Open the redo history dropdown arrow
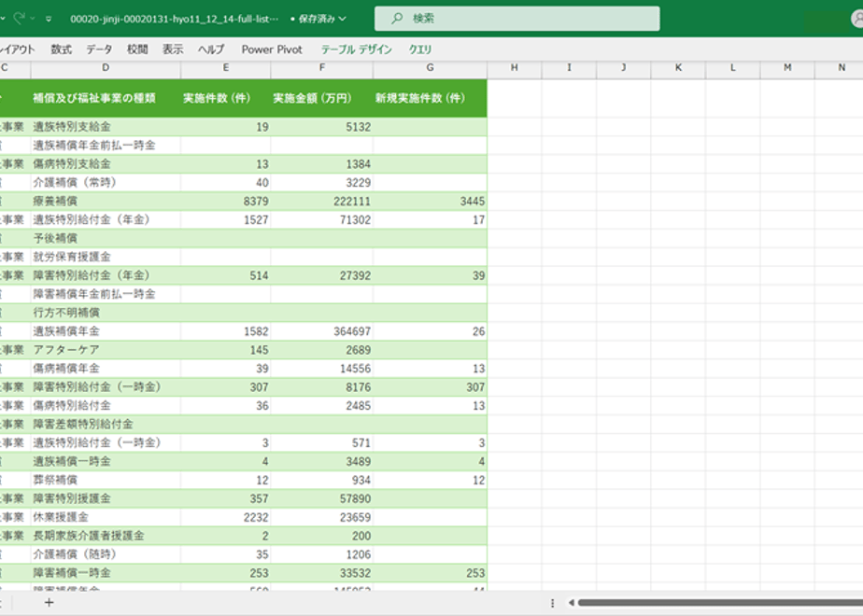Image resolution: width=863 pixels, height=616 pixels. point(33,19)
